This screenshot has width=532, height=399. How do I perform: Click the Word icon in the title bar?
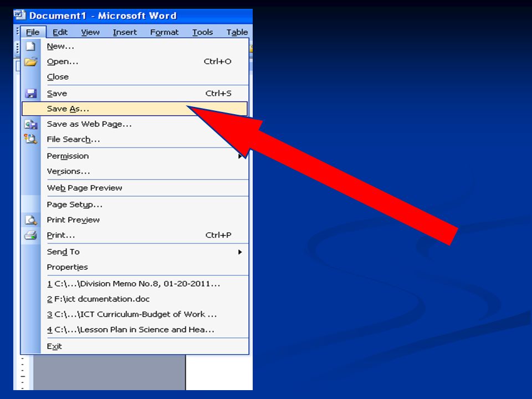pos(20,16)
